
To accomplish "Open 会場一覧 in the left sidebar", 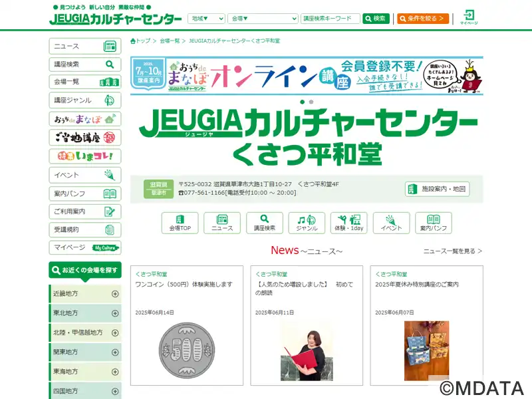I will pos(85,82).
